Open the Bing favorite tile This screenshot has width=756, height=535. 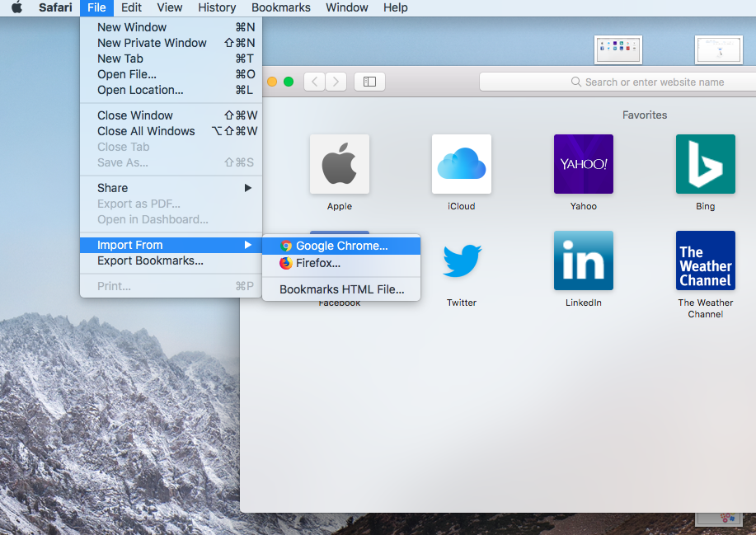point(705,164)
